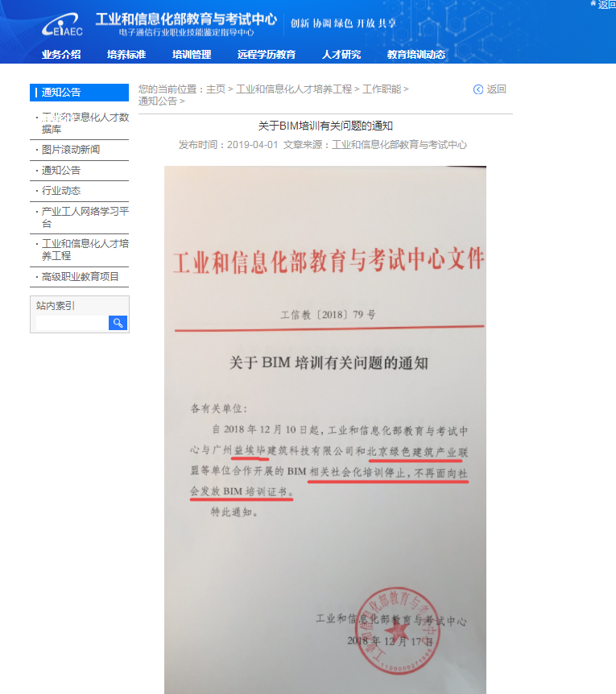
Task: Open the 人才研究 navigation item
Action: tap(341, 55)
